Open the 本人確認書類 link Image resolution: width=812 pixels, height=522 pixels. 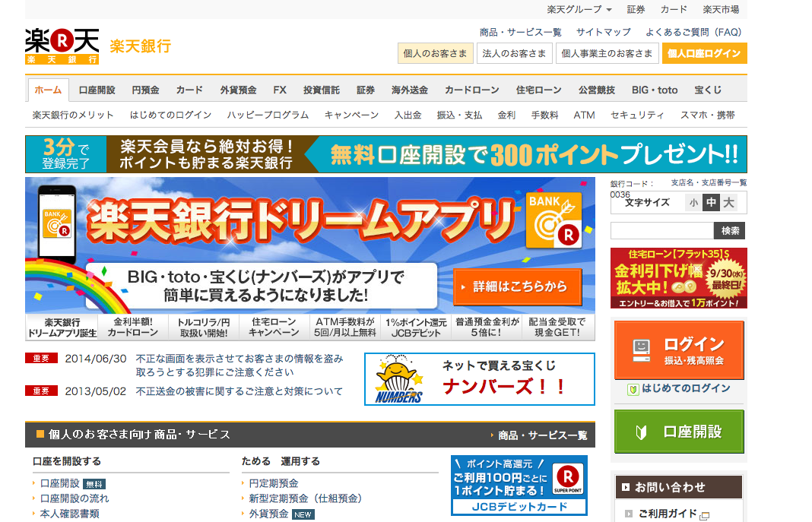(x=69, y=514)
